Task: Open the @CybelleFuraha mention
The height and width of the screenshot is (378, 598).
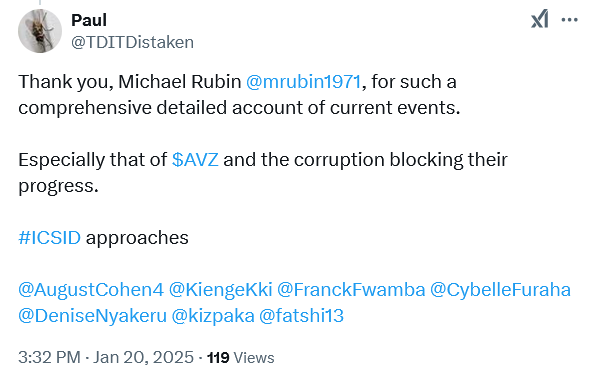Action: coord(500,290)
